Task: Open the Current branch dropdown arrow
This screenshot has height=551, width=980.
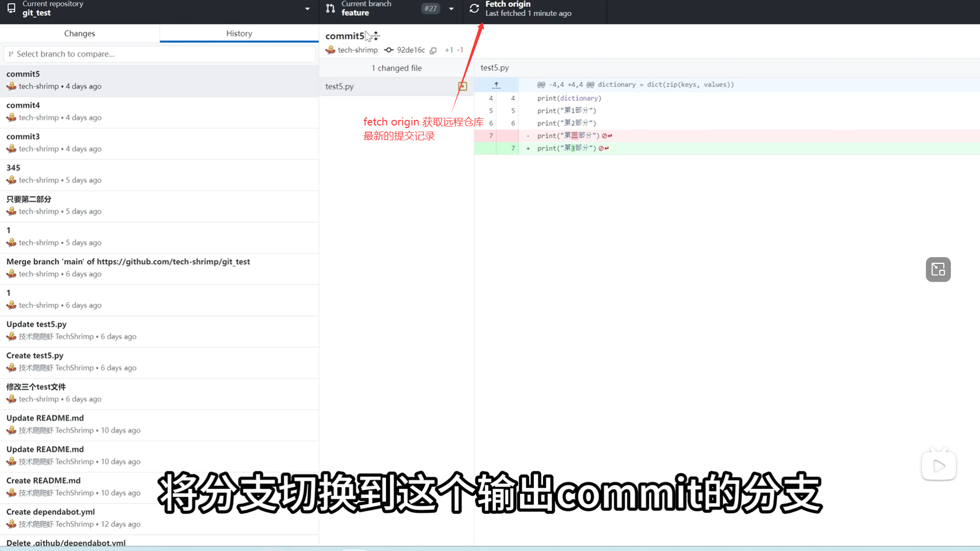Action: tap(451, 9)
